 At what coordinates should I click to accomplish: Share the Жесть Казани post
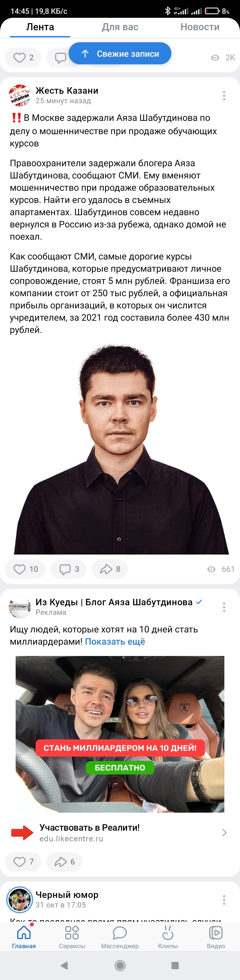tap(110, 569)
